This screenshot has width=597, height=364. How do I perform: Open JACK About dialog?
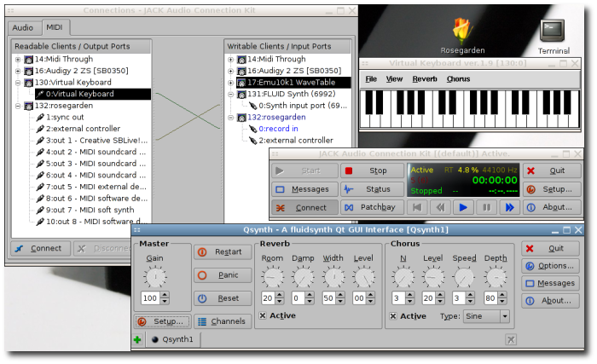[x=552, y=207]
